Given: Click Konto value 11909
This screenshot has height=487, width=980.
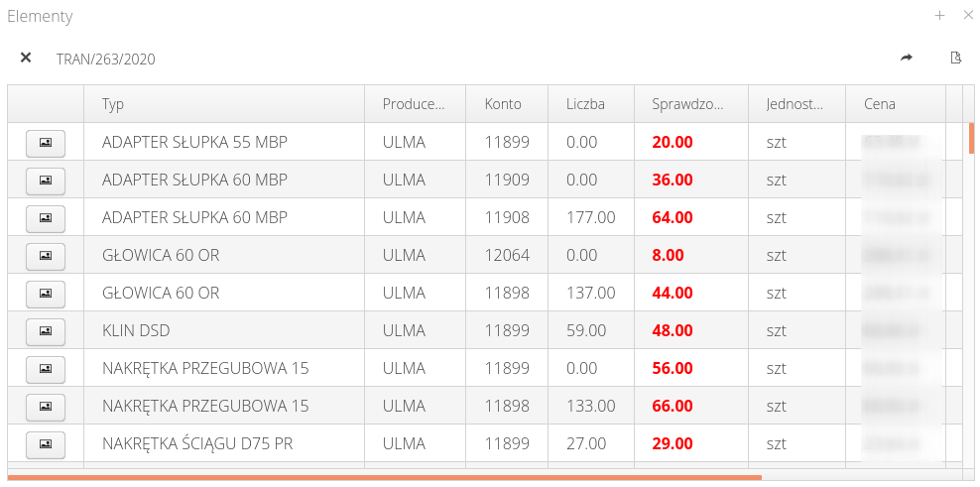Looking at the screenshot, I should click(x=507, y=181).
